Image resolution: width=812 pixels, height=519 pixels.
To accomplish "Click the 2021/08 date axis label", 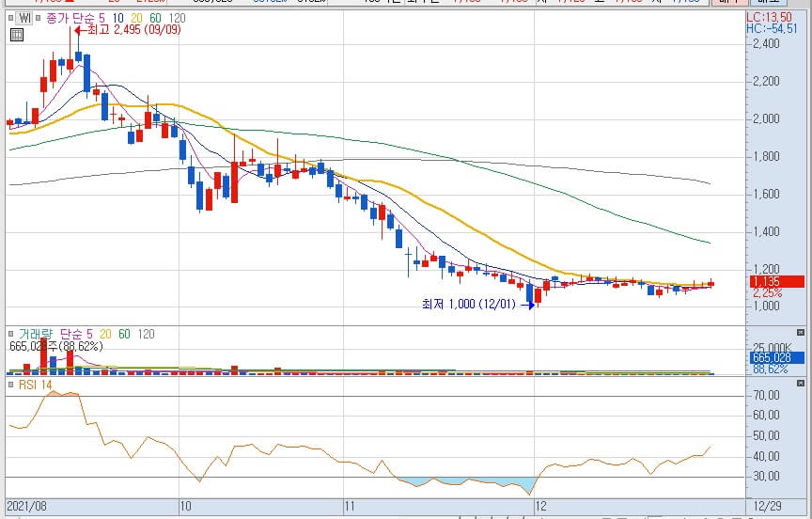I will (26, 506).
